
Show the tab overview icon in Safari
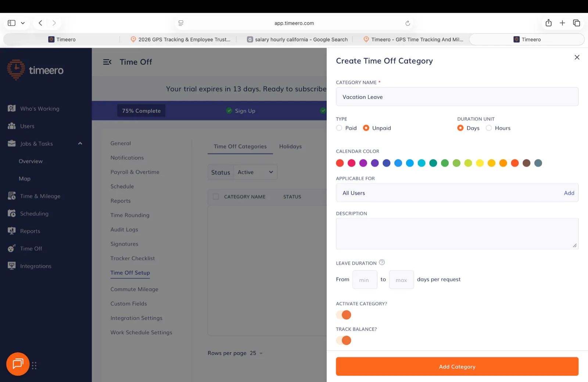(577, 23)
